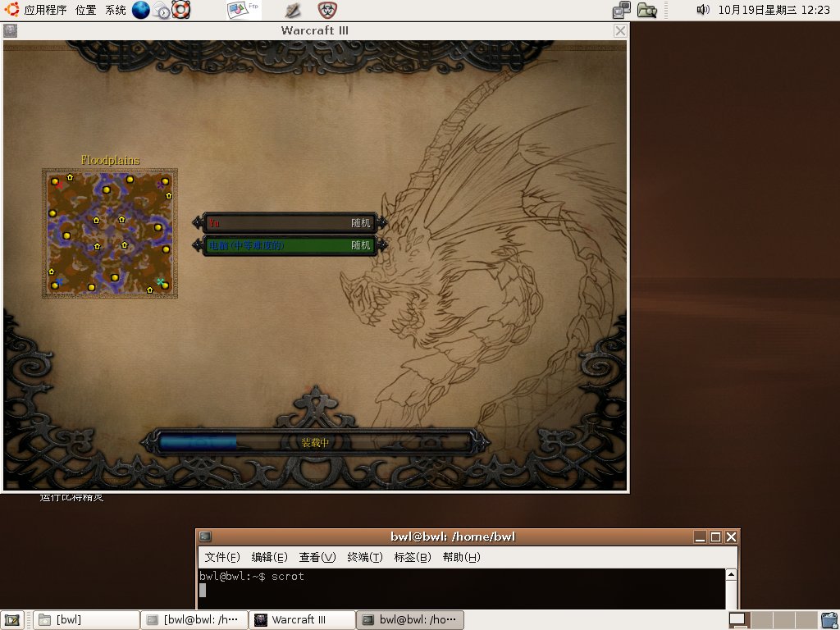Click the terminal scrollbar up arrow
840x630 pixels.
(x=731, y=575)
